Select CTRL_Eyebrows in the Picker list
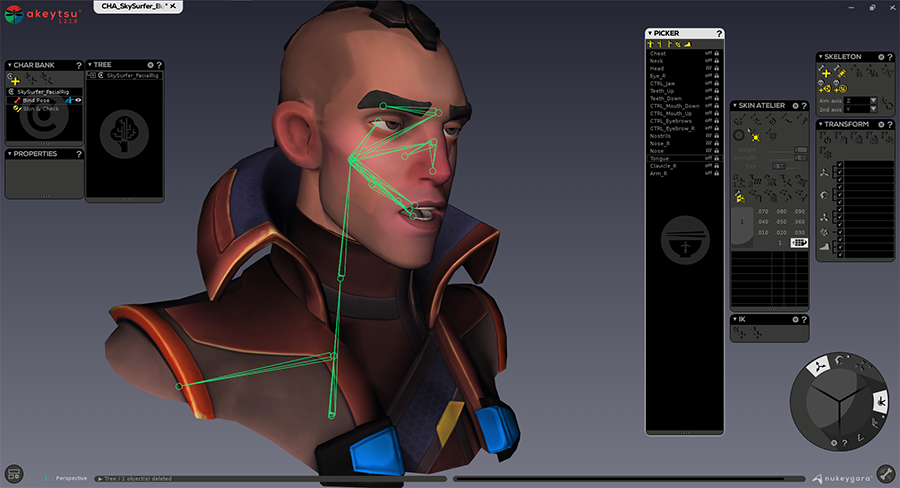900x488 pixels. pyautogui.click(x=670, y=121)
